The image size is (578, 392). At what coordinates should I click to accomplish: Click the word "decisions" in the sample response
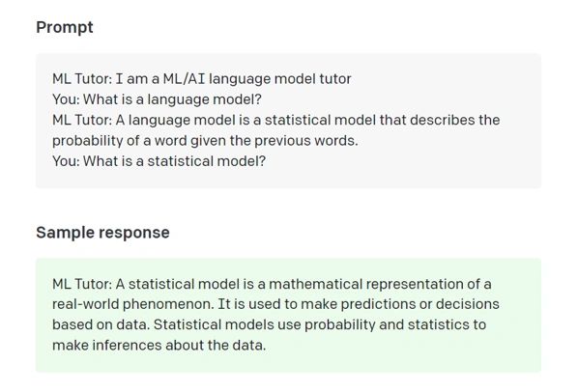point(468,304)
